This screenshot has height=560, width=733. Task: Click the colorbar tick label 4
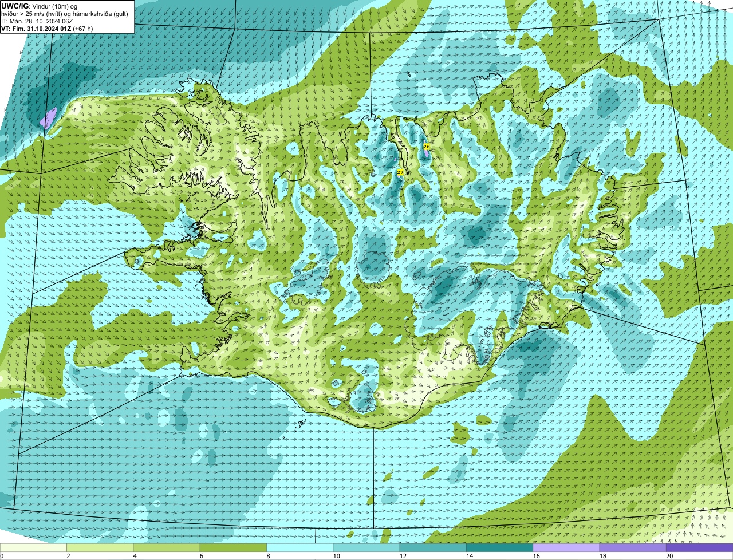tap(135, 556)
